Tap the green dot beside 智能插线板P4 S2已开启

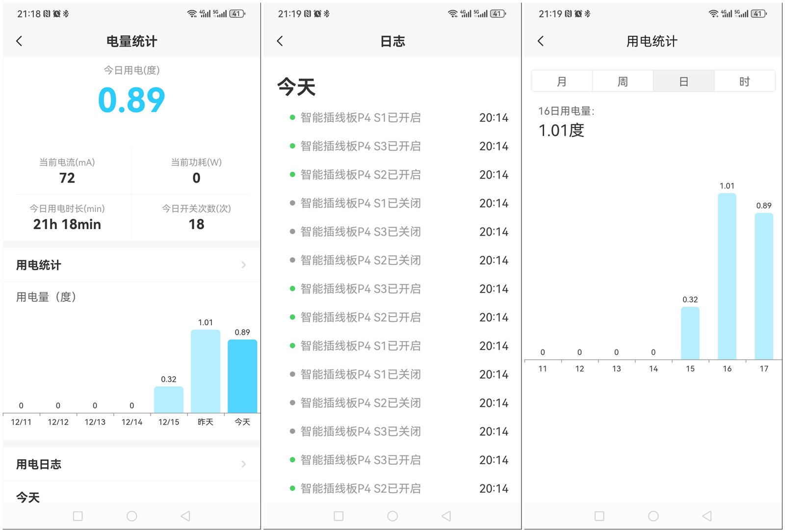point(291,175)
